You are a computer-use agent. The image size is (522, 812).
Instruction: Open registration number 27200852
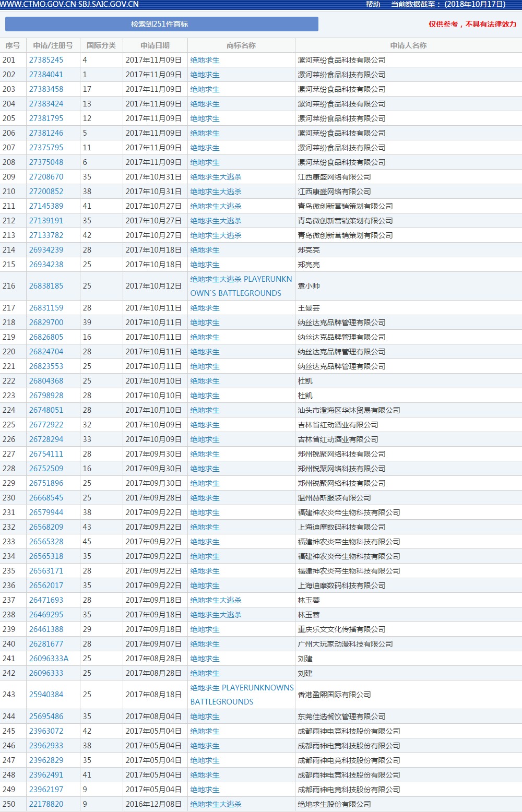46,192
